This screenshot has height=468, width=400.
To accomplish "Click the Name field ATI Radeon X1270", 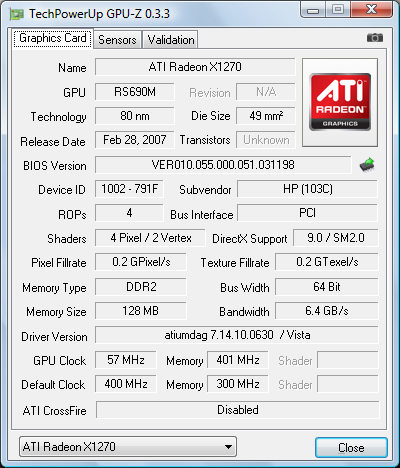I will pos(195,67).
